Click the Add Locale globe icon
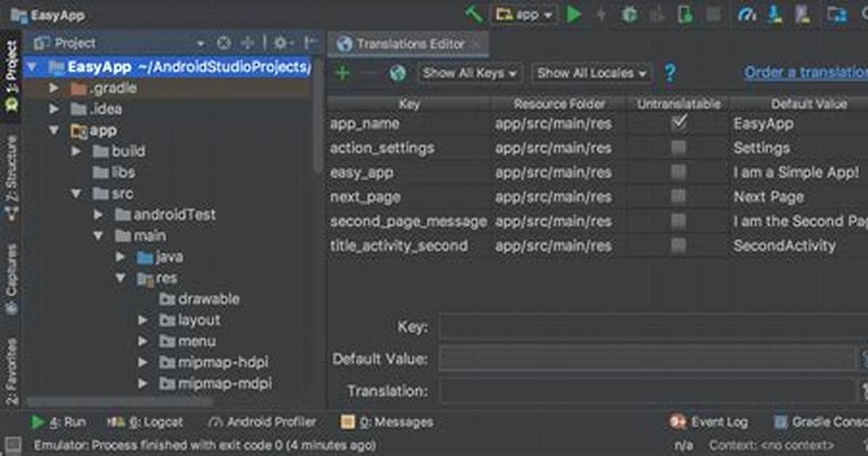Viewport: 868px width, 456px height. (x=398, y=73)
